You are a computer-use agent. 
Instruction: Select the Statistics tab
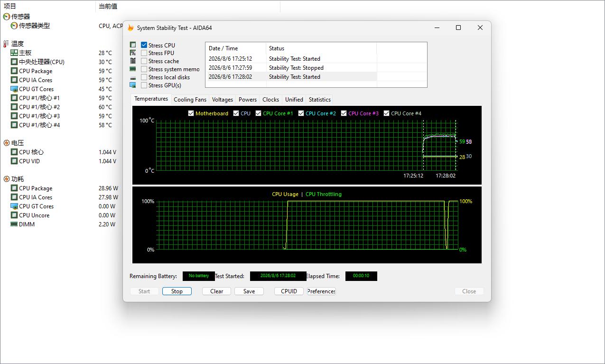pyautogui.click(x=319, y=100)
